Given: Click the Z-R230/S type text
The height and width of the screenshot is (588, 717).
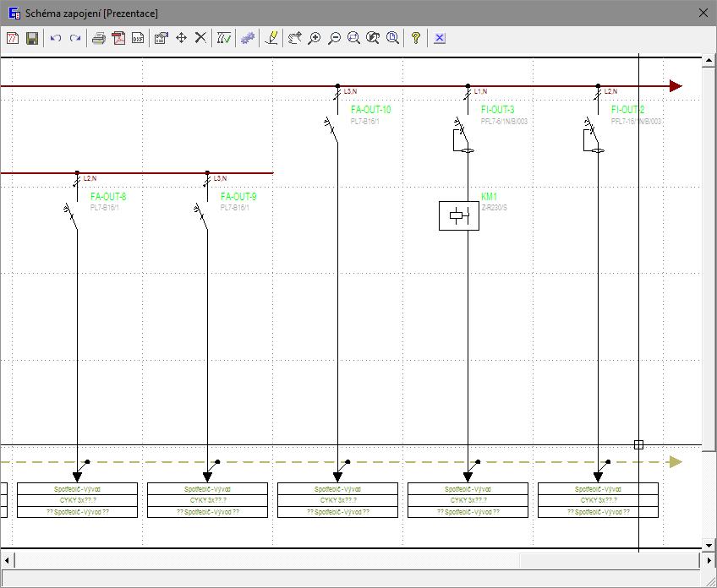Looking at the screenshot, I should click(x=494, y=208).
